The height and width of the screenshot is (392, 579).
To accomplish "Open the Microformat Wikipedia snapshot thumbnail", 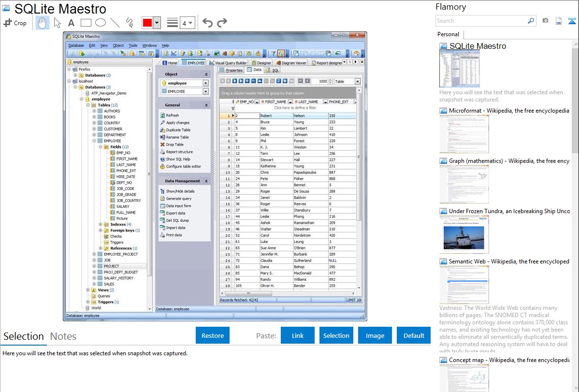I will (x=464, y=134).
